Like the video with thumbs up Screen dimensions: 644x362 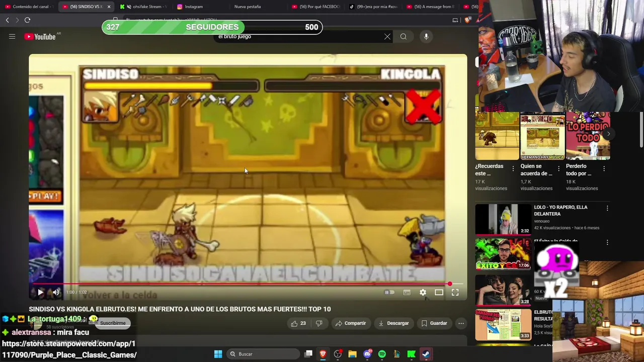point(298,323)
